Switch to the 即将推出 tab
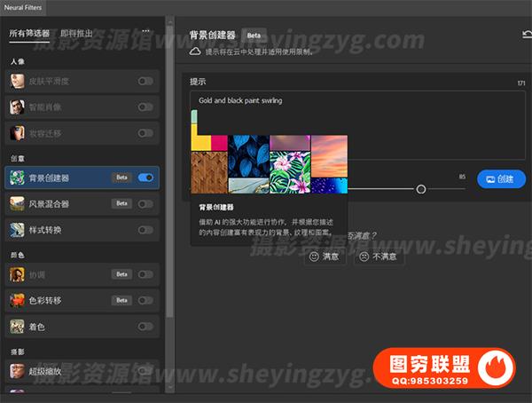 (x=77, y=35)
